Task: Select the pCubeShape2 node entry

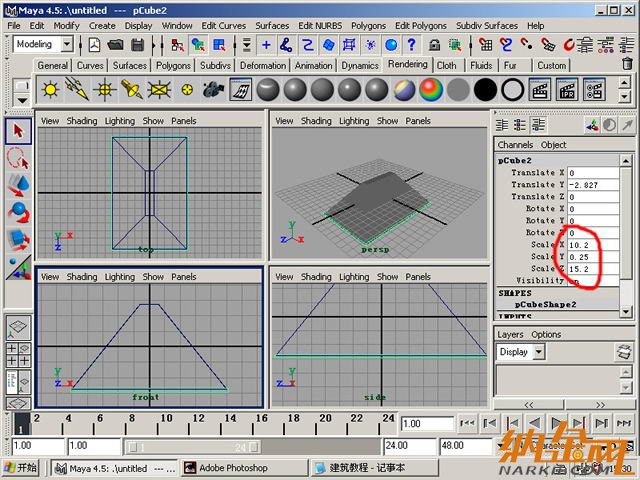Action: pyautogui.click(x=545, y=304)
